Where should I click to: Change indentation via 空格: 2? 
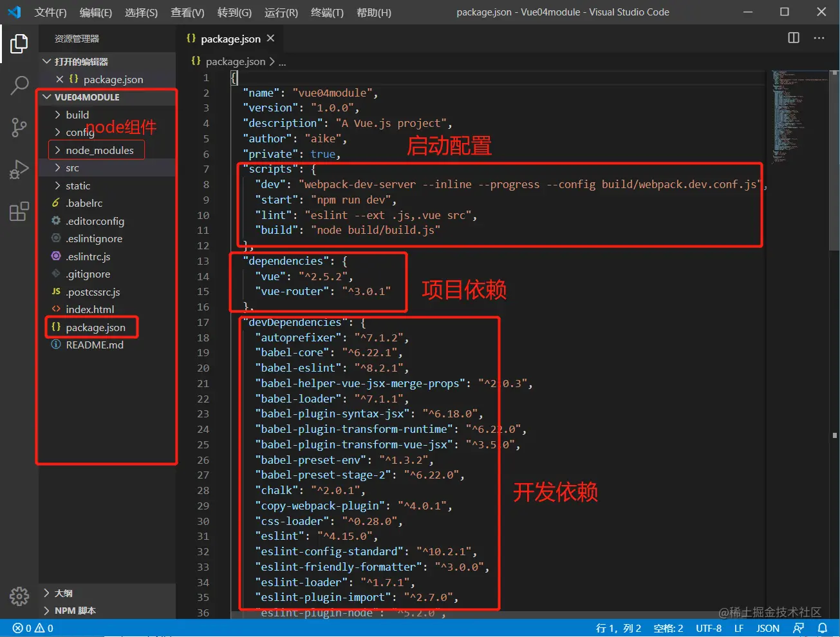[668, 628]
